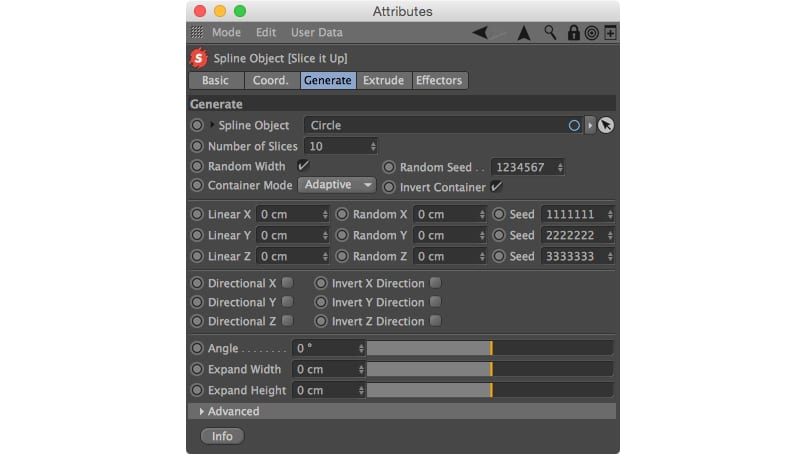Click the object picker cursor icon
The image size is (807, 454).
(606, 125)
